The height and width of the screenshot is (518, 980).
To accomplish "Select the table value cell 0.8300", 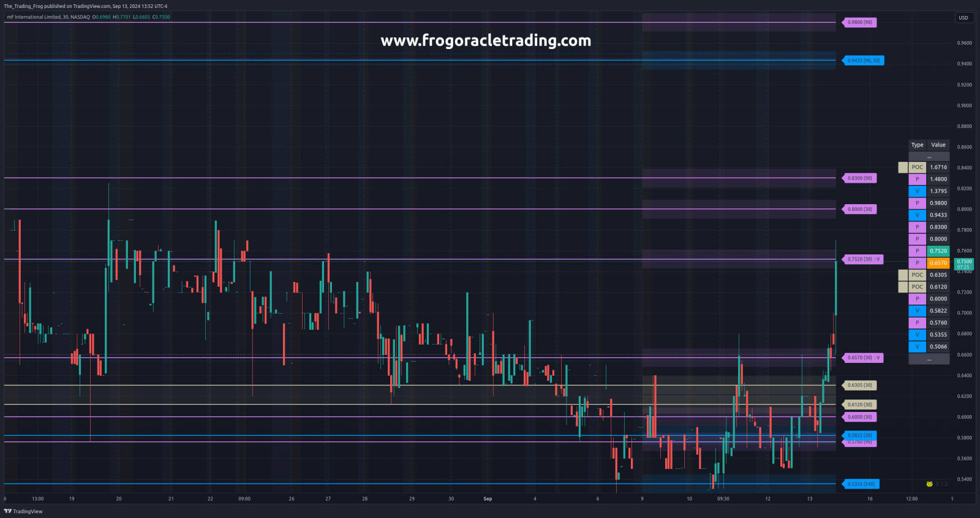I will click(x=938, y=227).
